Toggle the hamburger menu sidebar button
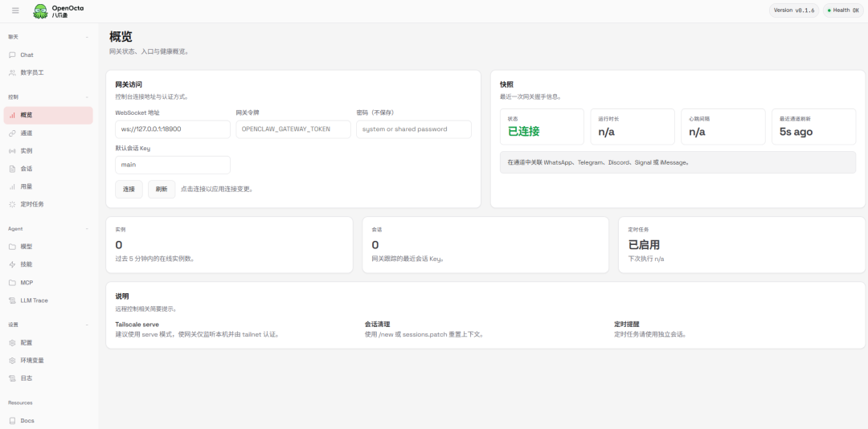Image resolution: width=868 pixels, height=429 pixels. pos(15,10)
